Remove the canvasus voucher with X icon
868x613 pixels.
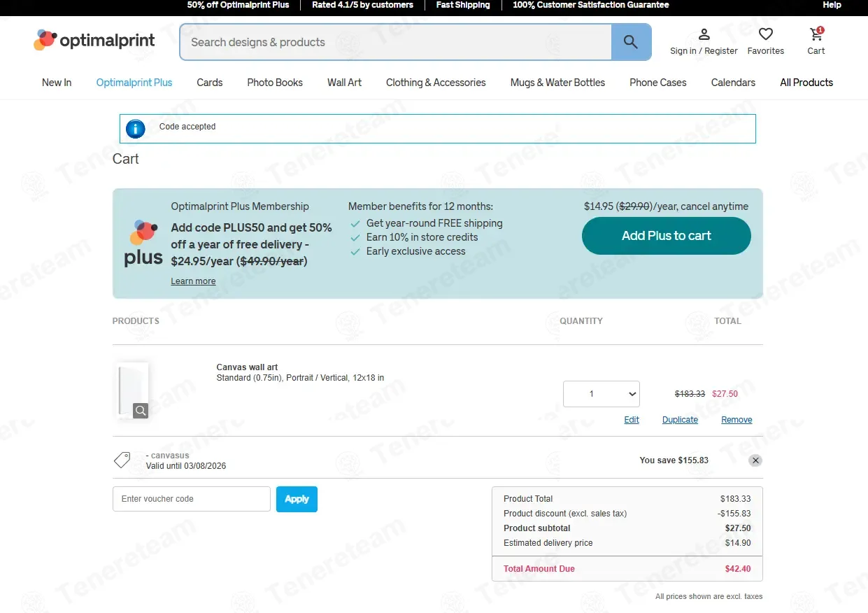click(x=755, y=460)
